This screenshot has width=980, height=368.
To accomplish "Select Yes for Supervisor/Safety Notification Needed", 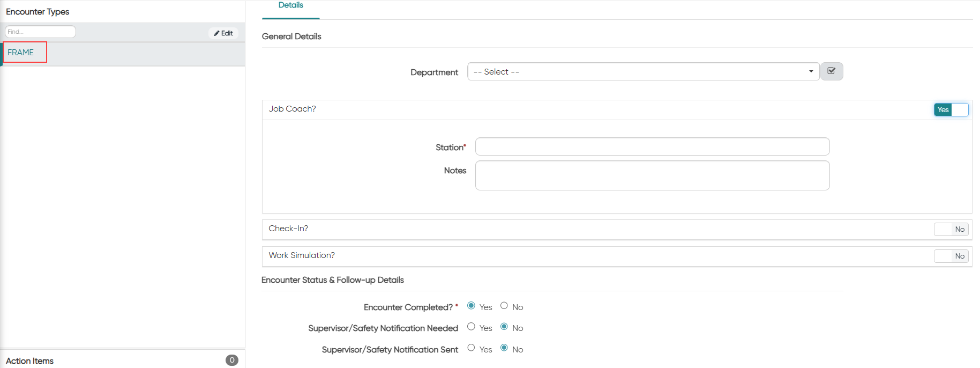I will [x=471, y=327].
